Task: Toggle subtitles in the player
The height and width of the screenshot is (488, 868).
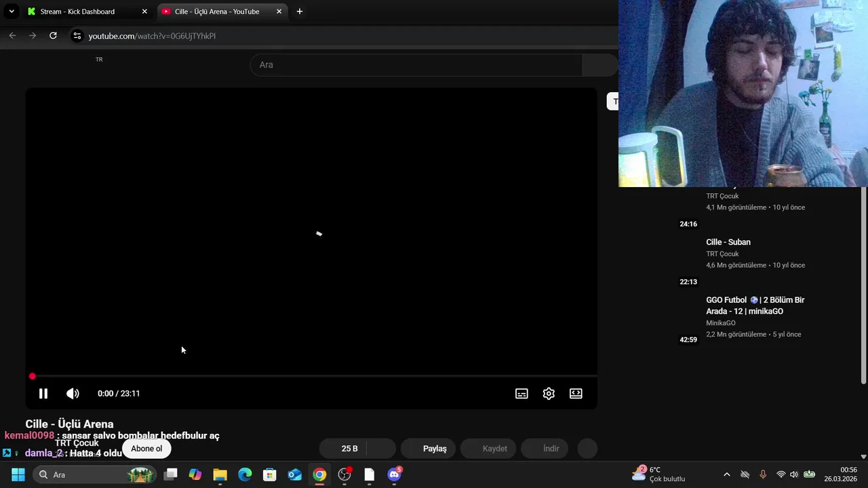Action: [521, 393]
